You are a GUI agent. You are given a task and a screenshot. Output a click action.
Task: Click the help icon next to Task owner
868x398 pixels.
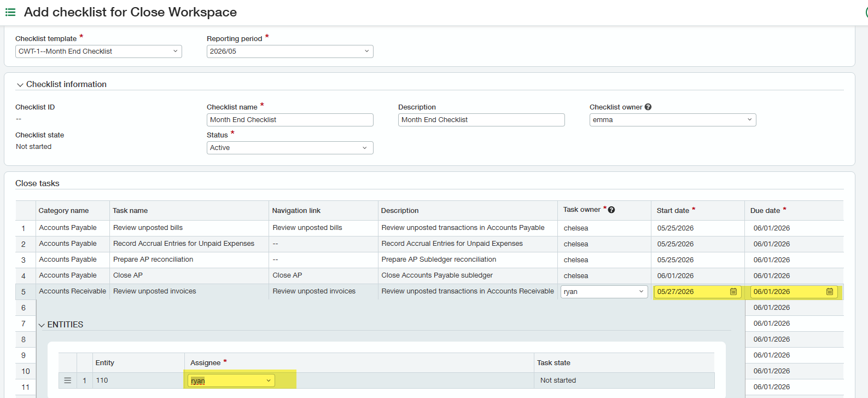tap(611, 210)
